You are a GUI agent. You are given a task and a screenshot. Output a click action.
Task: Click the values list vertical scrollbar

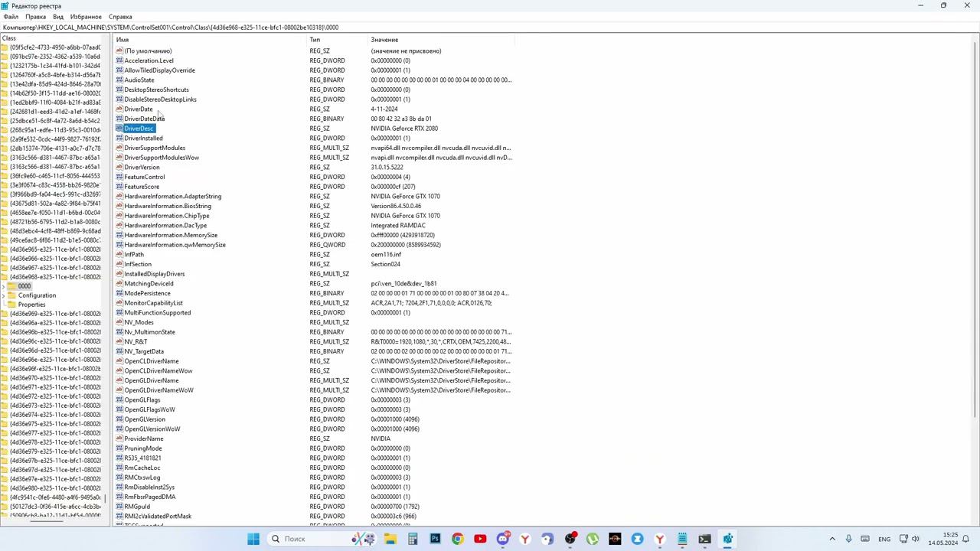pos(975,230)
